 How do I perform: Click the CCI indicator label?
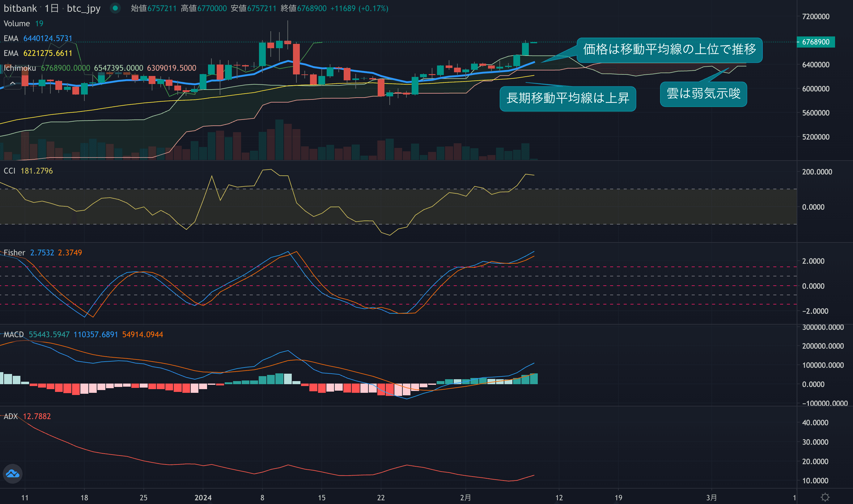point(10,171)
